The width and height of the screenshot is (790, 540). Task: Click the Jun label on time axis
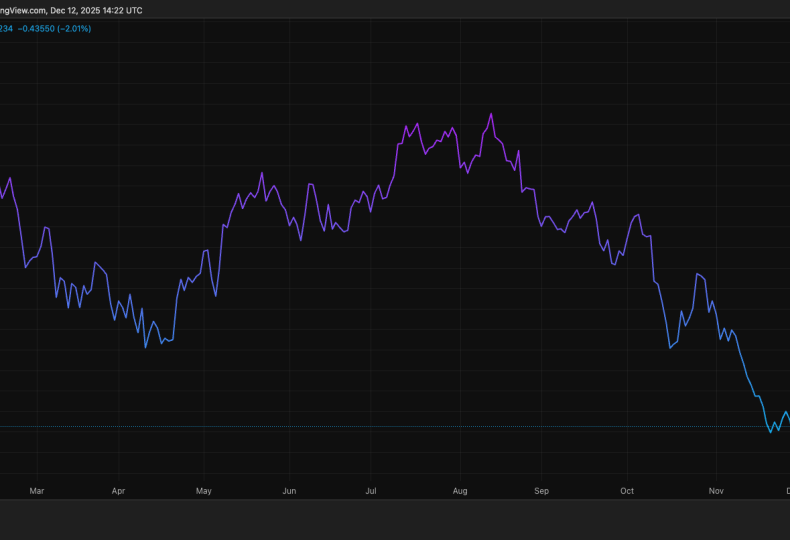click(289, 491)
